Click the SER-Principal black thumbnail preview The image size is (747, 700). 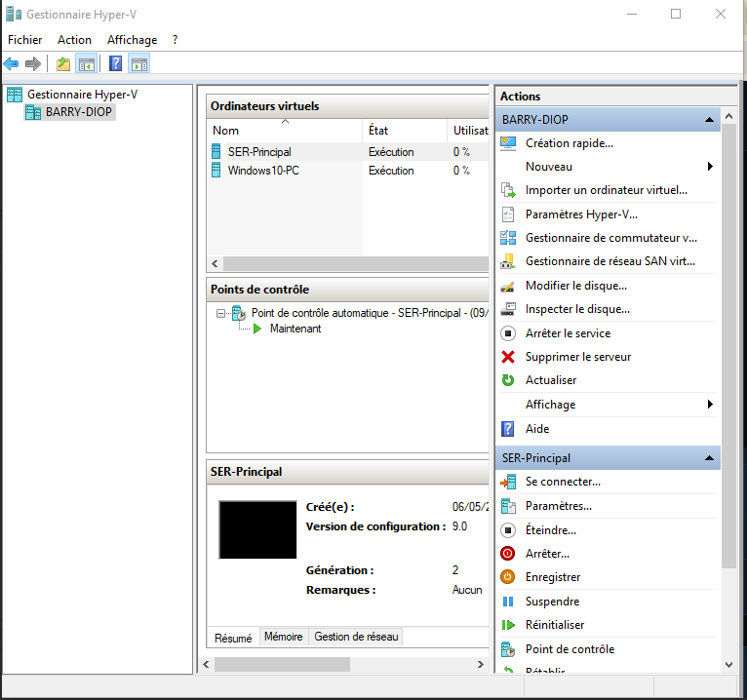pos(257,529)
